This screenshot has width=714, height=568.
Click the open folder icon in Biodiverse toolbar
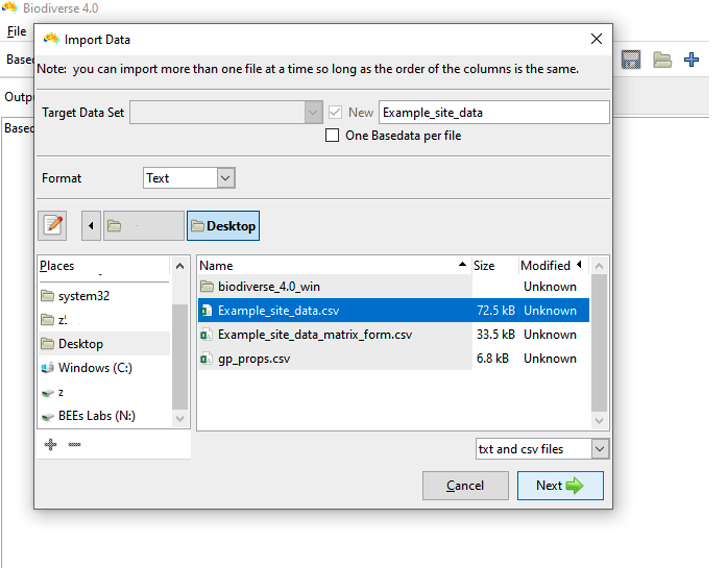[662, 60]
